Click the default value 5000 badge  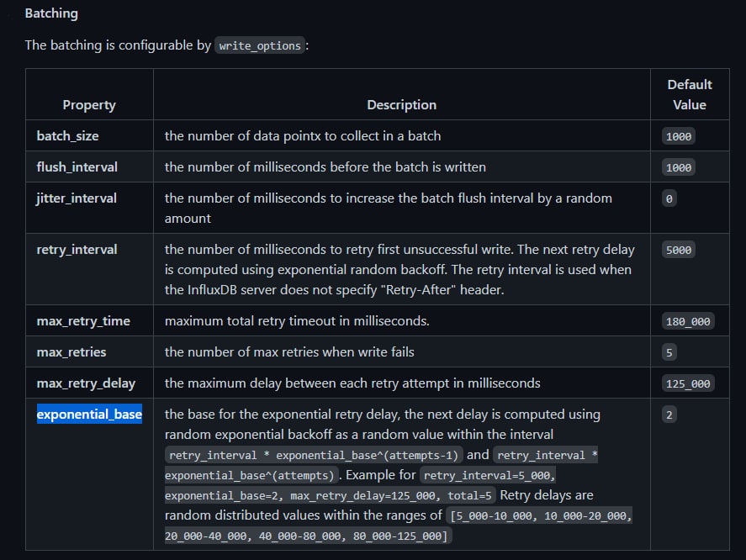pyautogui.click(x=679, y=250)
